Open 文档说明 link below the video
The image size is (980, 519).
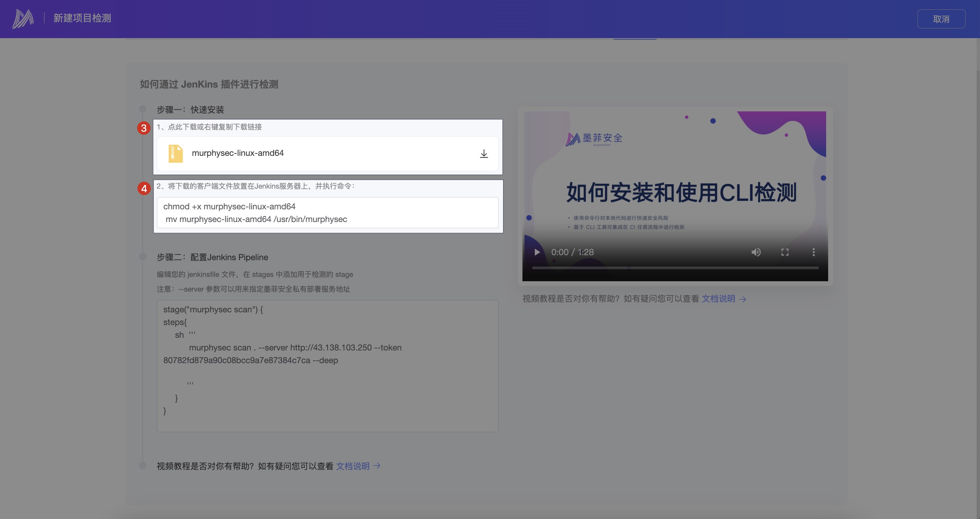718,299
